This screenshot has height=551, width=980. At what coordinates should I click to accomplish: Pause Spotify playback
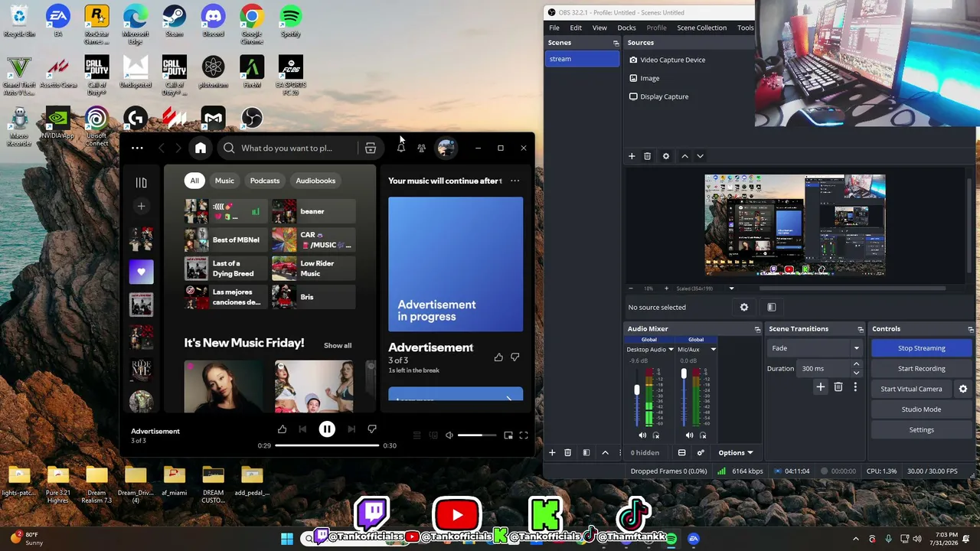pos(327,429)
